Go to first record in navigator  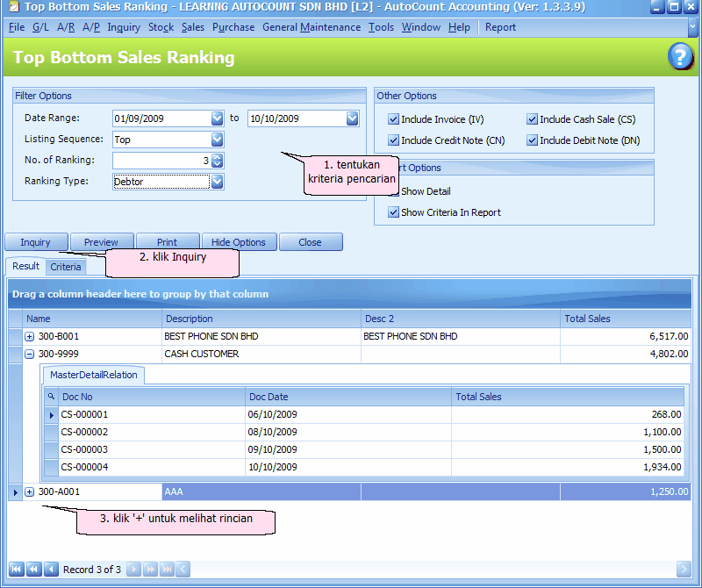tap(16, 569)
